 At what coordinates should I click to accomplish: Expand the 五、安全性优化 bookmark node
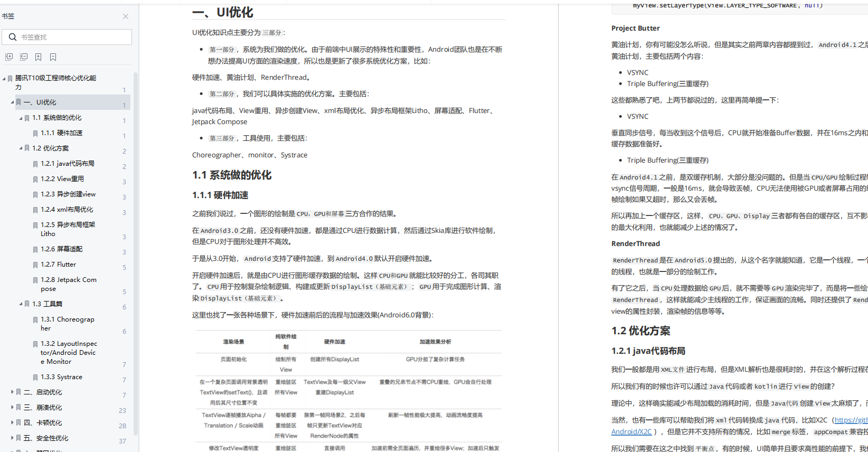click(x=12, y=438)
